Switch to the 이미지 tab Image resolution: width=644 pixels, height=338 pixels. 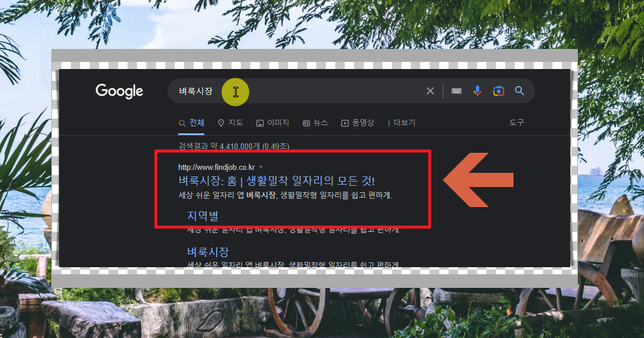coord(273,123)
